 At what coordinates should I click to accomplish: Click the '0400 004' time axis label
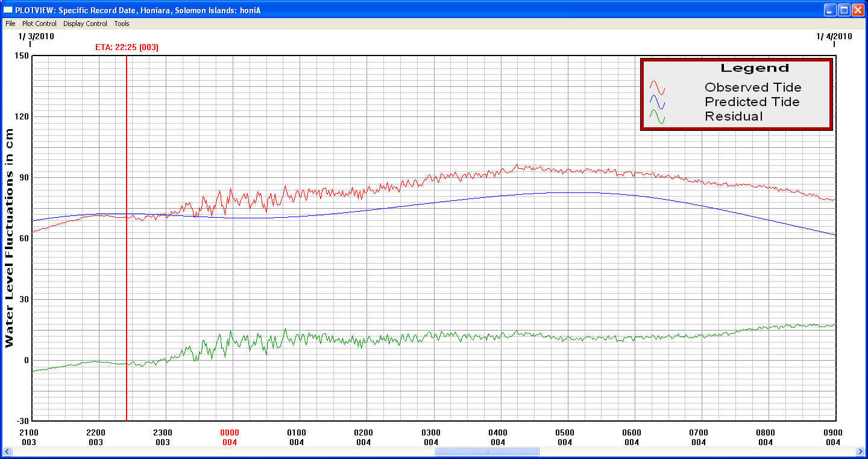click(x=498, y=437)
